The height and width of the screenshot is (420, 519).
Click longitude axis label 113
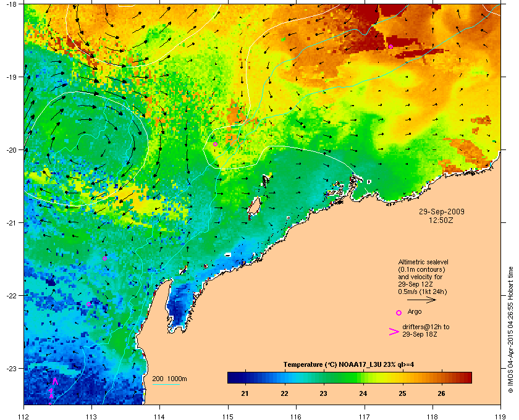tap(91, 416)
